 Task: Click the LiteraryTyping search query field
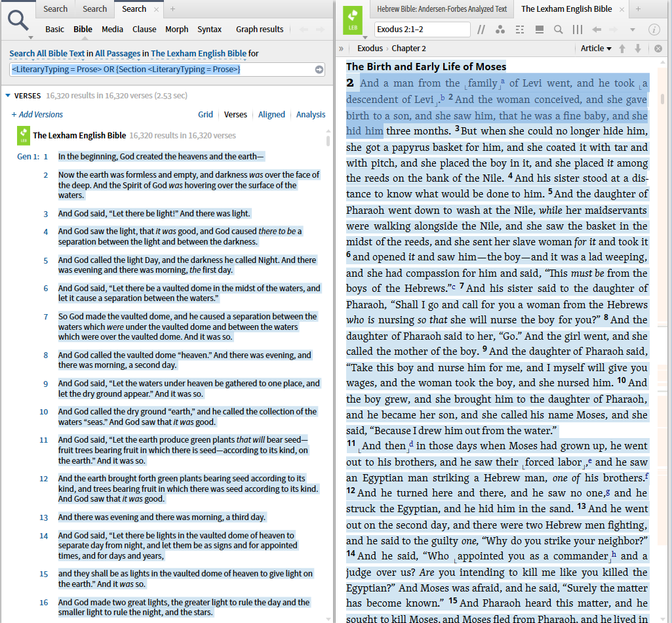[167, 70]
